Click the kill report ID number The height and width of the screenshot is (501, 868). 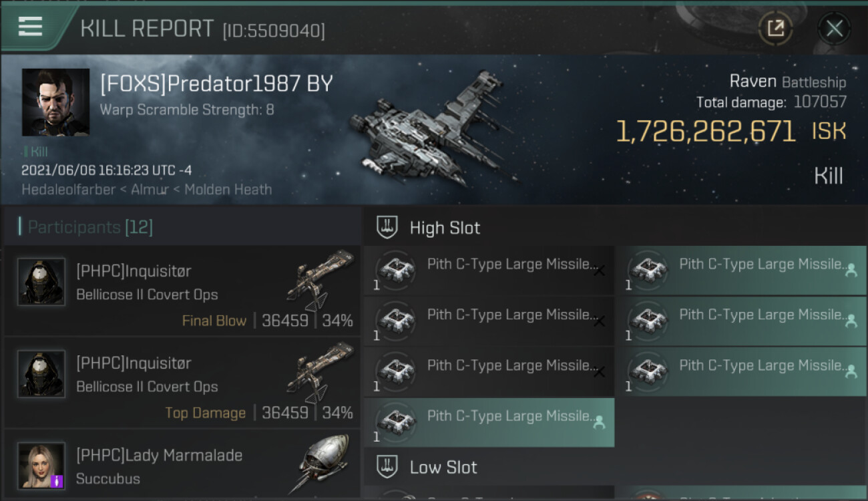tap(274, 31)
